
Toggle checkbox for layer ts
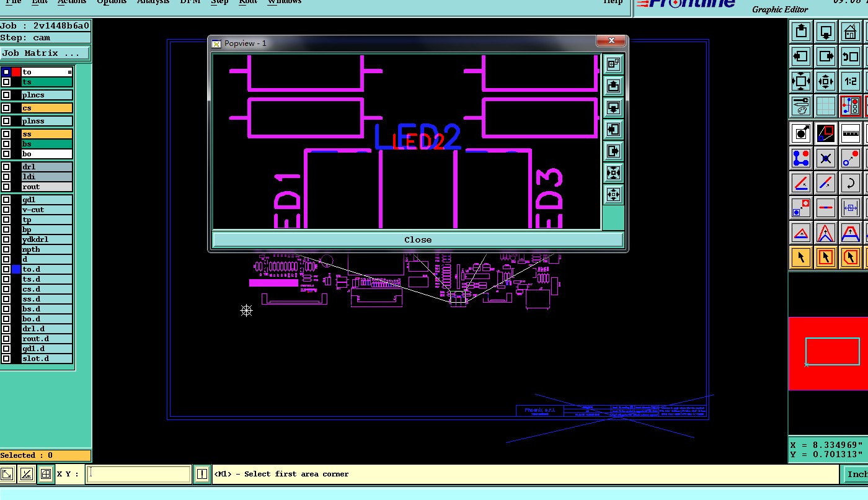coord(6,82)
